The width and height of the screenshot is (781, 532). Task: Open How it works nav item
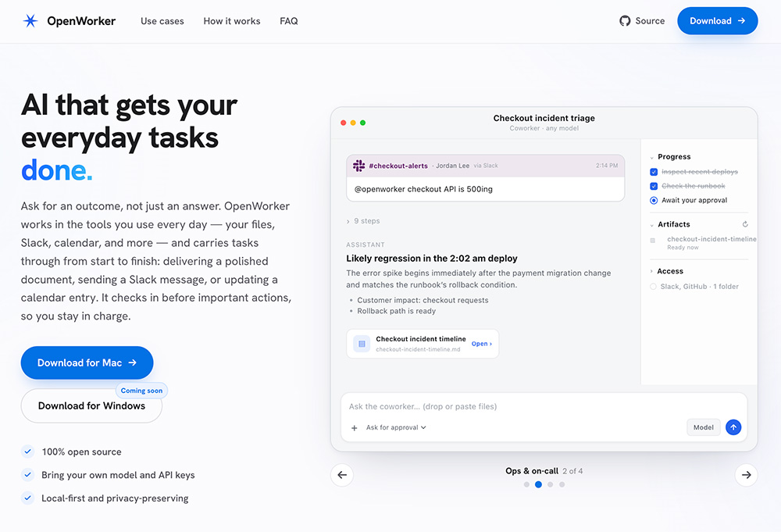232,21
